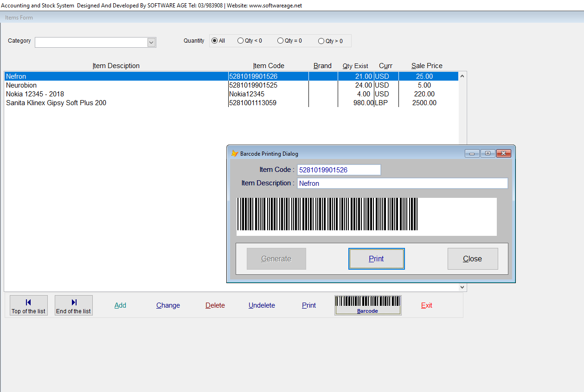Click inside the Item Code field

tap(339, 170)
